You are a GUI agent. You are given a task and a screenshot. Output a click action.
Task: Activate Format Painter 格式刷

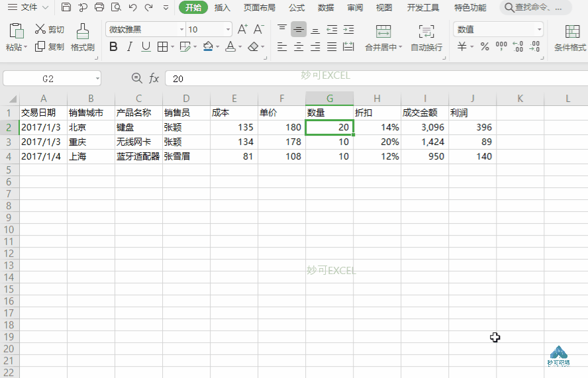[x=83, y=37]
